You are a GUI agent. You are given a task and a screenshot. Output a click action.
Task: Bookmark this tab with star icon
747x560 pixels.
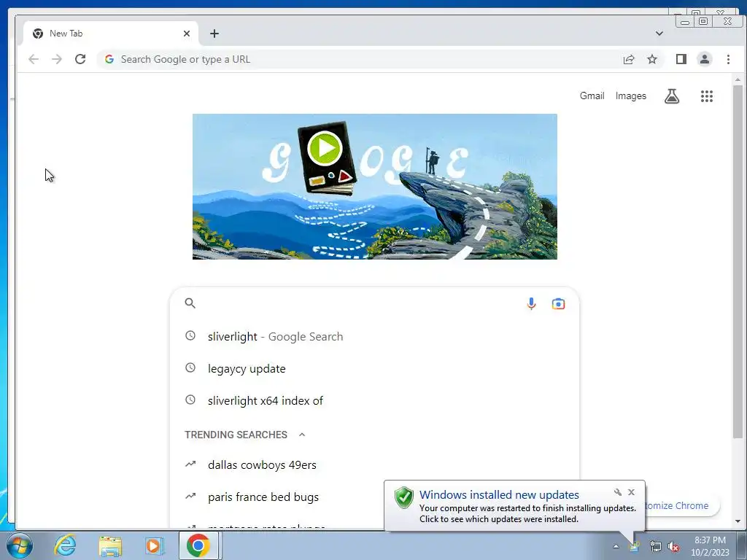click(x=652, y=59)
